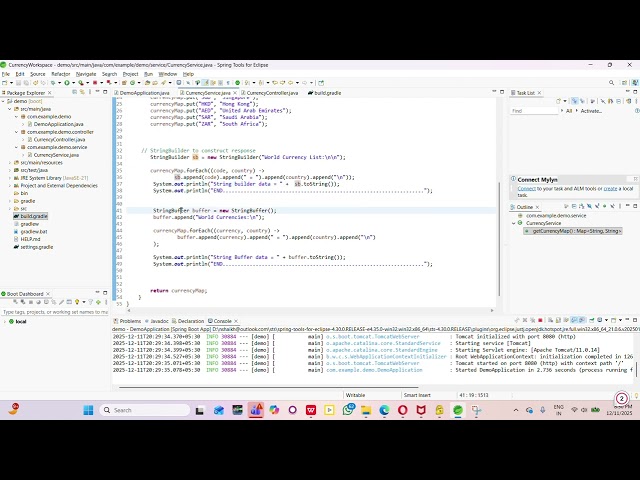Collapse CurrencyService in Outline

tap(514, 223)
